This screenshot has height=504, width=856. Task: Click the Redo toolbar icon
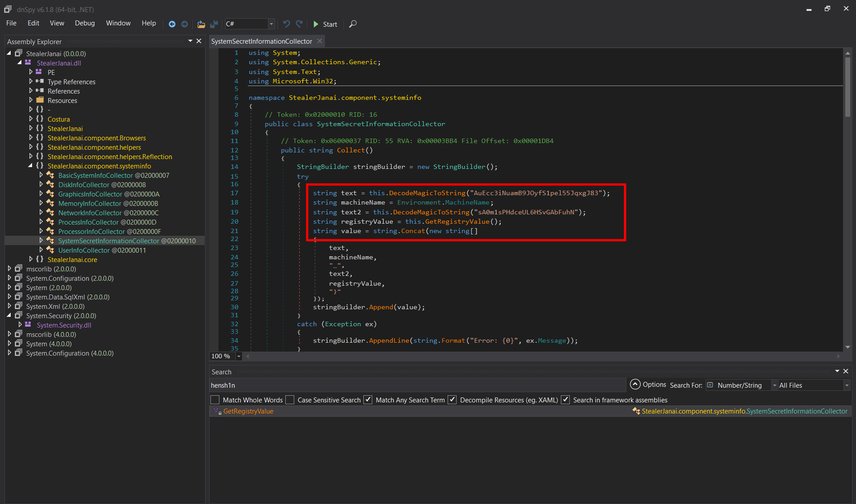(299, 24)
